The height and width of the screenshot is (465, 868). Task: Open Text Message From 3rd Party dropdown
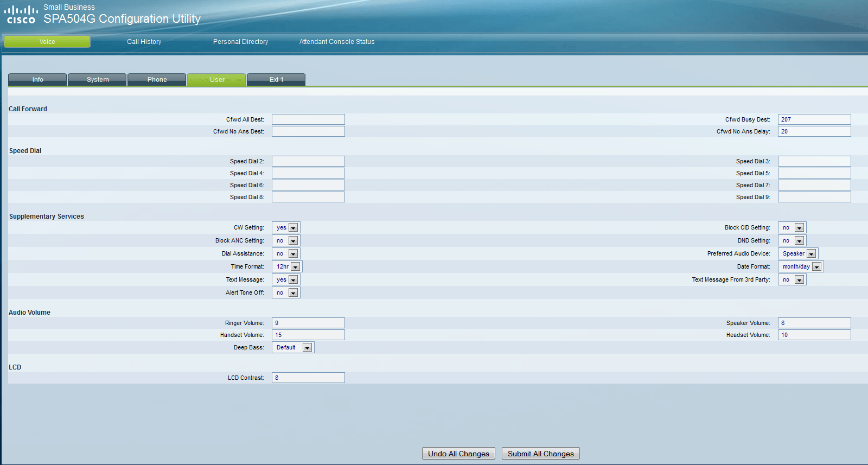point(792,279)
